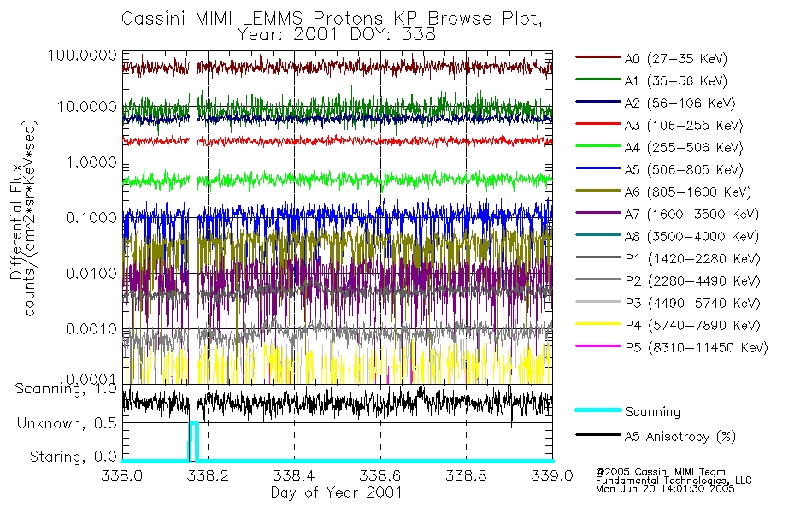Click the A7 (1600-3500 KeV) legend label
Screen dimensions: 812x513
pyautogui.click(x=691, y=215)
